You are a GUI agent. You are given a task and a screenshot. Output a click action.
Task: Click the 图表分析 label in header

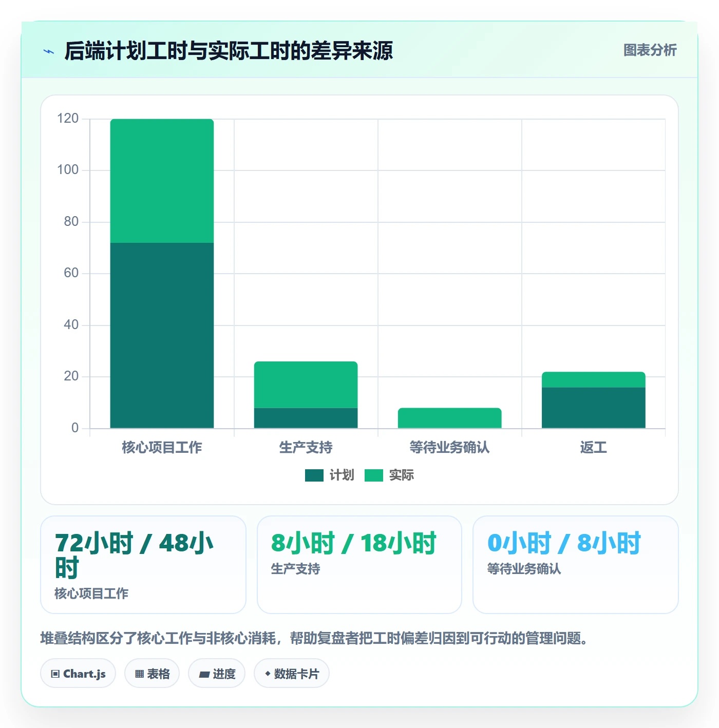pyautogui.click(x=650, y=50)
